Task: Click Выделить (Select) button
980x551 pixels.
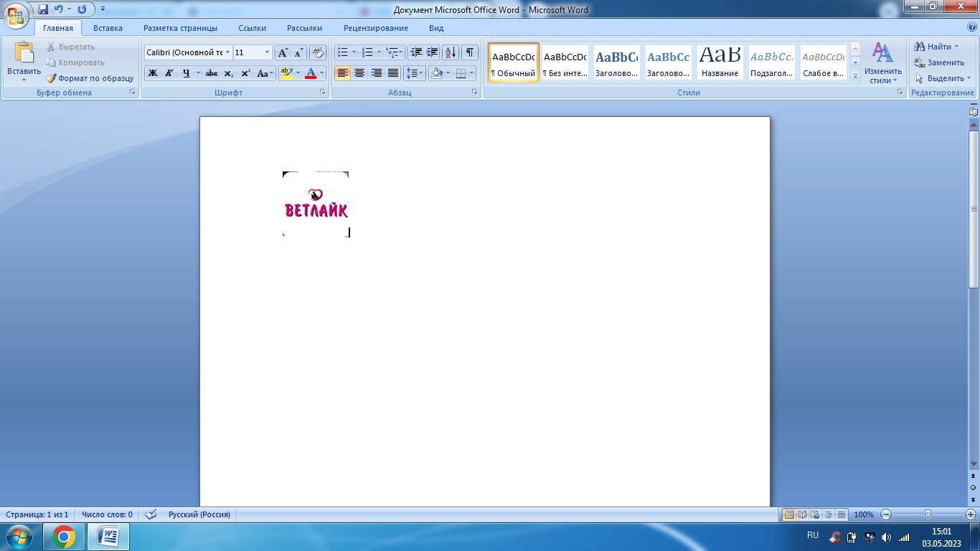Action: click(x=943, y=78)
